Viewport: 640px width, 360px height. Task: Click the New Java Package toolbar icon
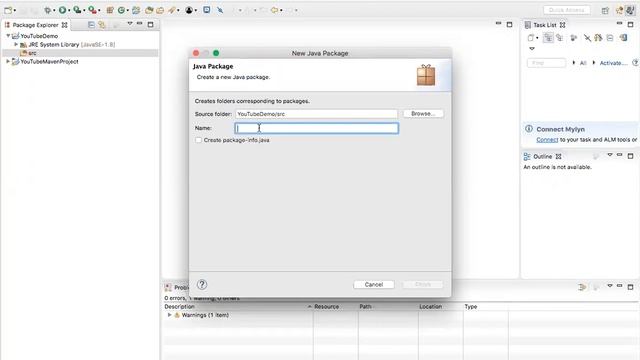(x=110, y=10)
